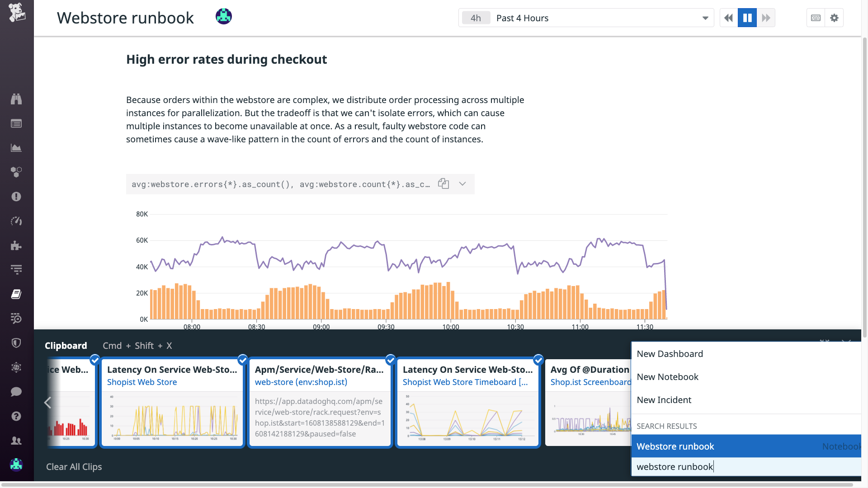This screenshot has width=868, height=488.
Task: Open the Help question mark icon
Action: 16,416
